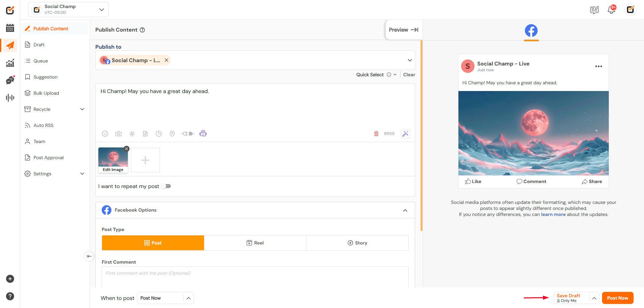Viewport: 644px width, 308px height.
Task: Click into the First Comment field
Action: pos(255,277)
